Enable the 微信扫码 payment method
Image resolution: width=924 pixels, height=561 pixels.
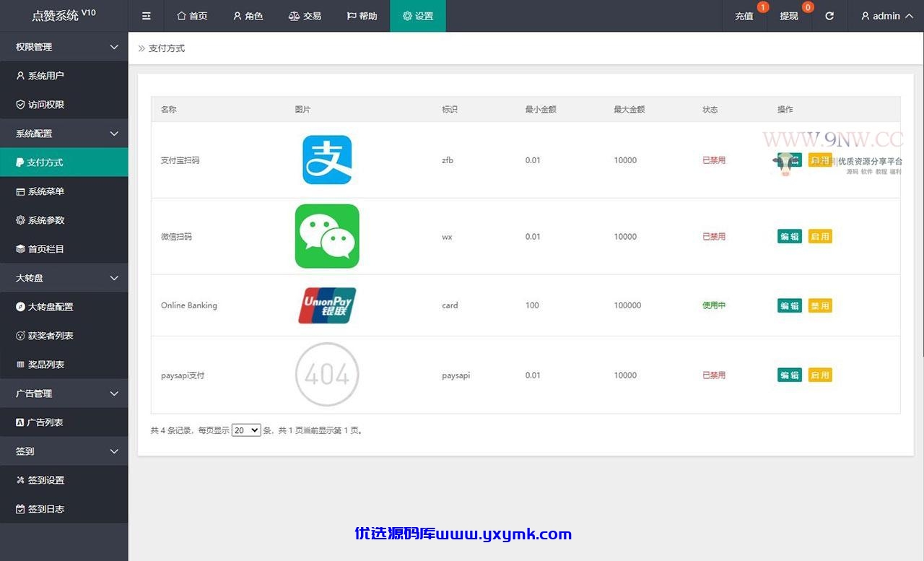click(820, 236)
